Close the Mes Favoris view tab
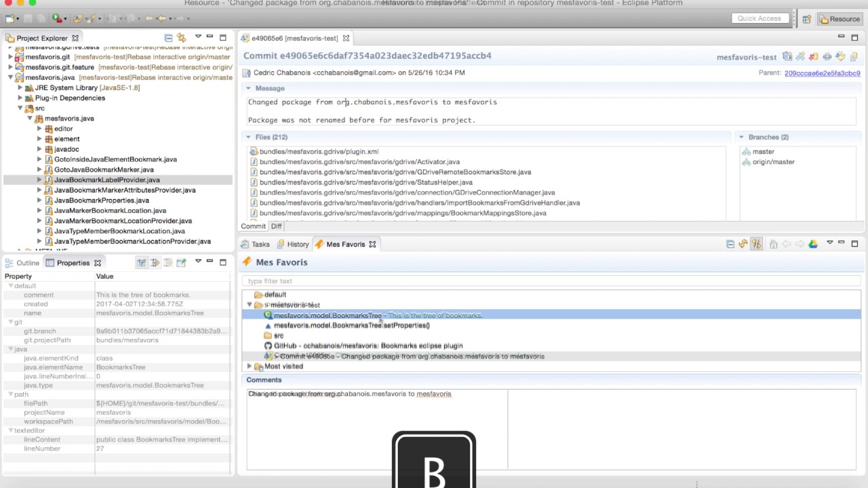Viewport: 868px width, 488px height. point(372,244)
